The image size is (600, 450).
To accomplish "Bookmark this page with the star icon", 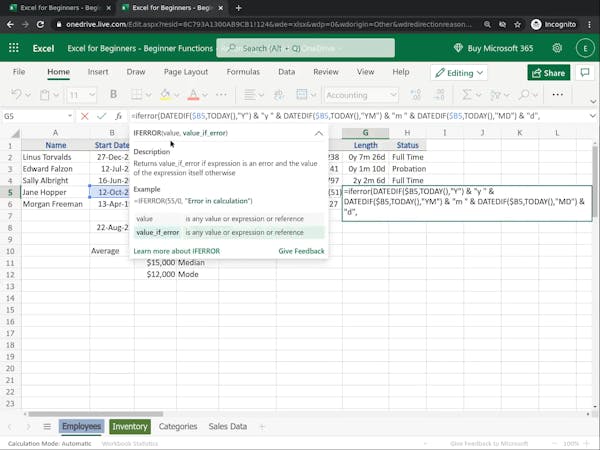I will tap(518, 24).
